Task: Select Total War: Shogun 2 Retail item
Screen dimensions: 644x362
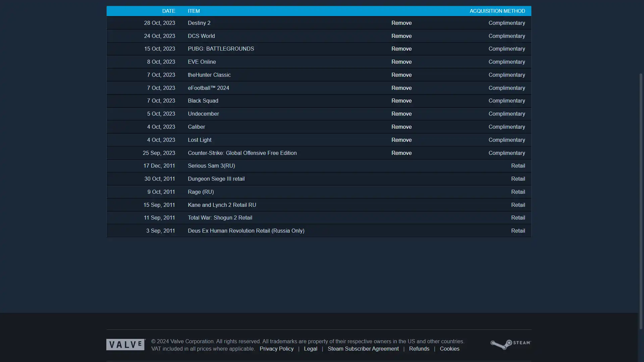Action: pos(220,218)
